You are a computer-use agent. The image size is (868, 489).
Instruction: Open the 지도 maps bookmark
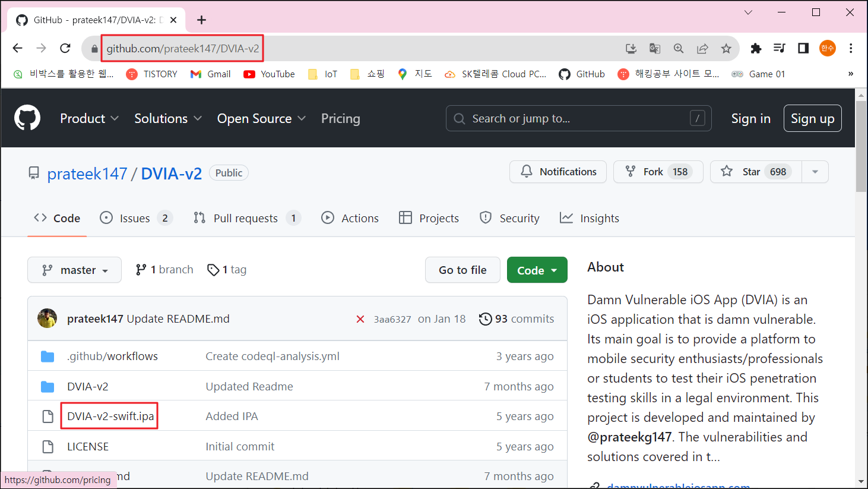[414, 74]
